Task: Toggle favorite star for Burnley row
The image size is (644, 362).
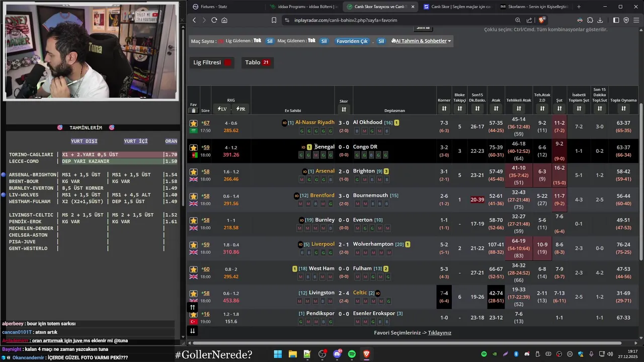Action: pos(193,220)
